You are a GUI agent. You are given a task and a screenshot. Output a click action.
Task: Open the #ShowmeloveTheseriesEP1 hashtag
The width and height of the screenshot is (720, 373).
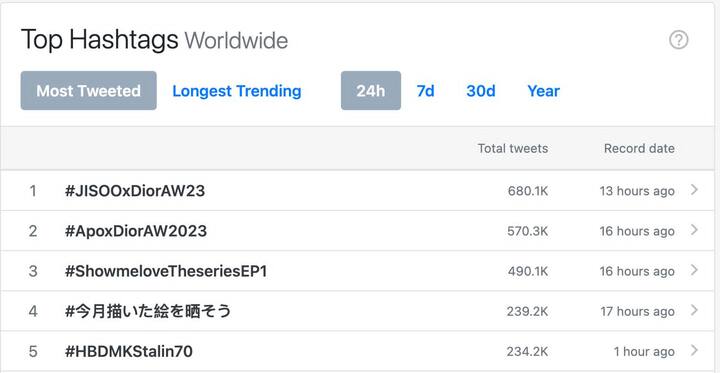(166, 271)
